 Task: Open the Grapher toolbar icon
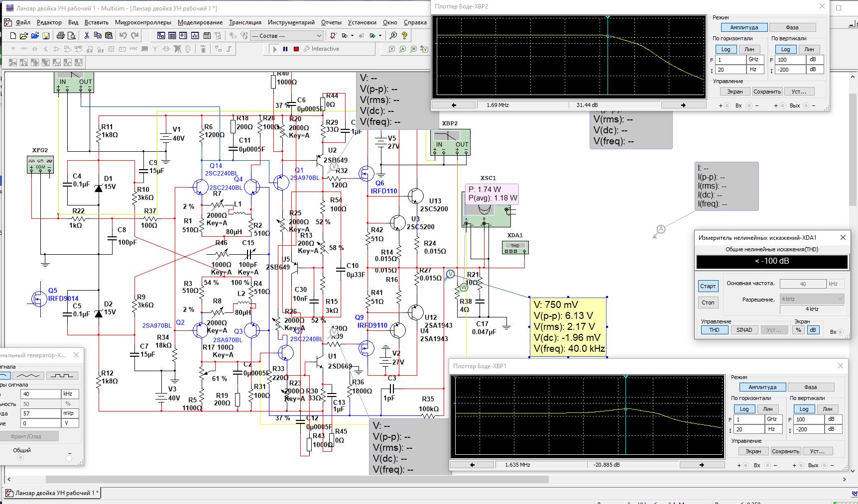195,36
